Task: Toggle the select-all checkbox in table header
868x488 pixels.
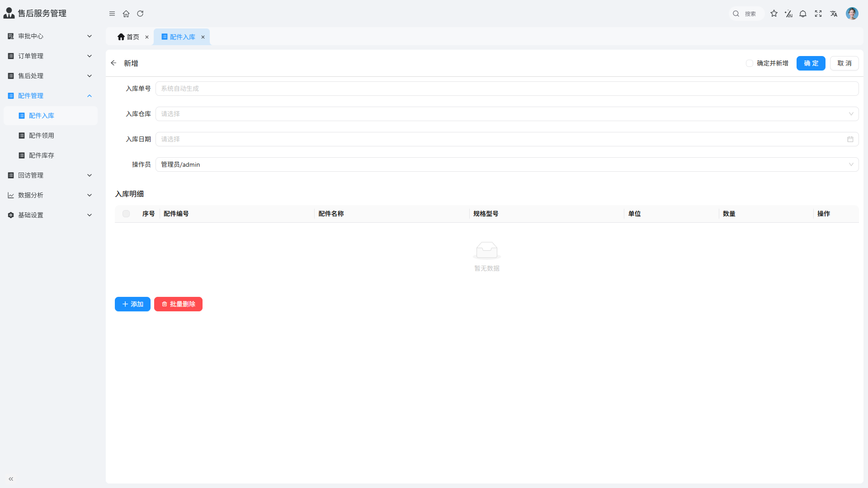Action: pos(126,214)
